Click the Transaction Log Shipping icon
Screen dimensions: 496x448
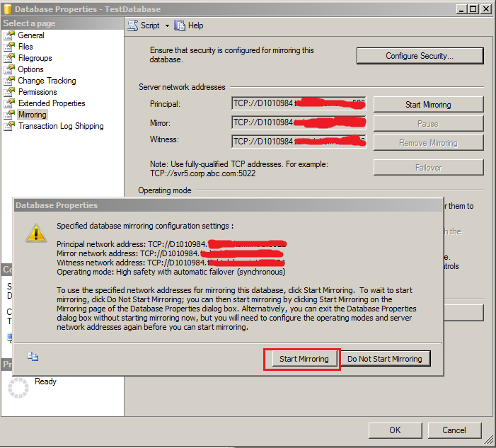[8, 126]
